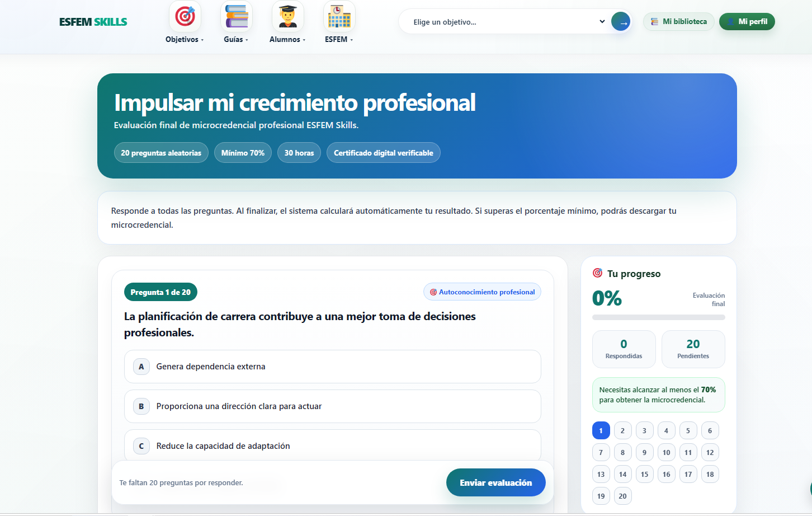Jump to question 7 in navigator

(x=601, y=452)
